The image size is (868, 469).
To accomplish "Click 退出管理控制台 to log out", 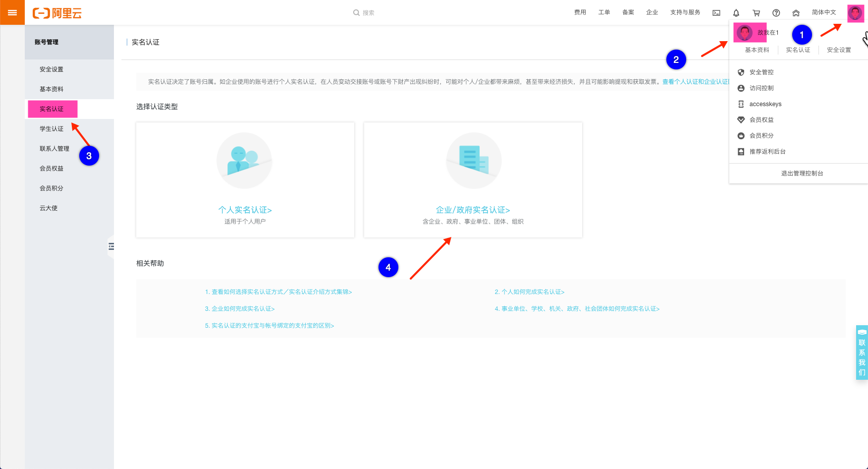I will 802,174.
